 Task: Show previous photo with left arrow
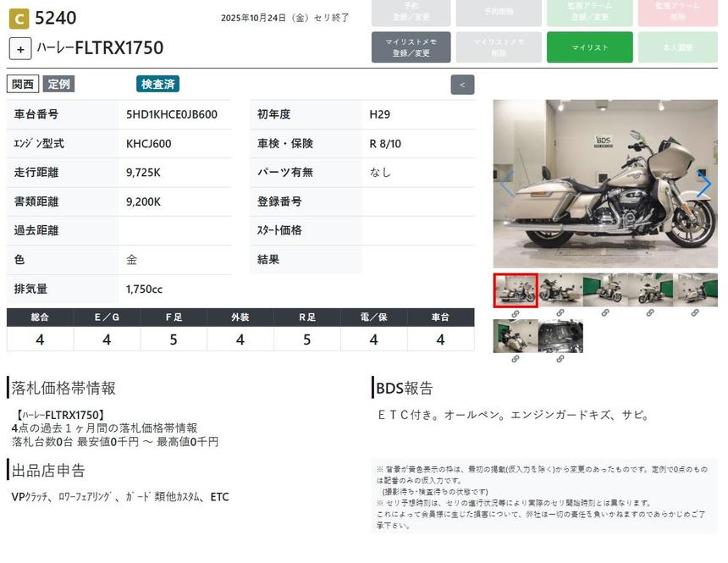[506, 183]
